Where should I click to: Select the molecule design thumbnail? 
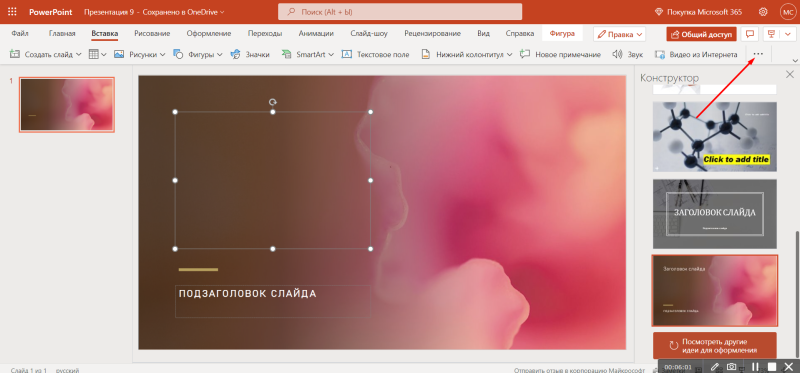point(715,136)
